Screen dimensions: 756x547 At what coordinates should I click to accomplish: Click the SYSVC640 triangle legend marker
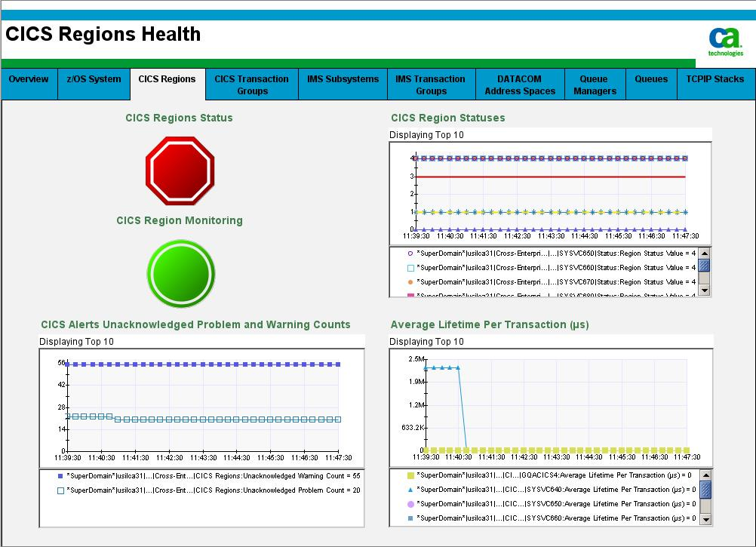tap(410, 490)
